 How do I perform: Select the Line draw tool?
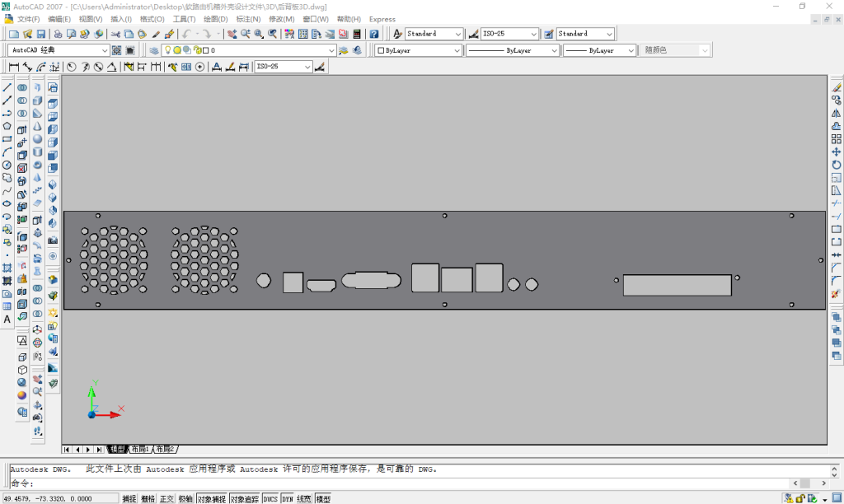[x=7, y=87]
